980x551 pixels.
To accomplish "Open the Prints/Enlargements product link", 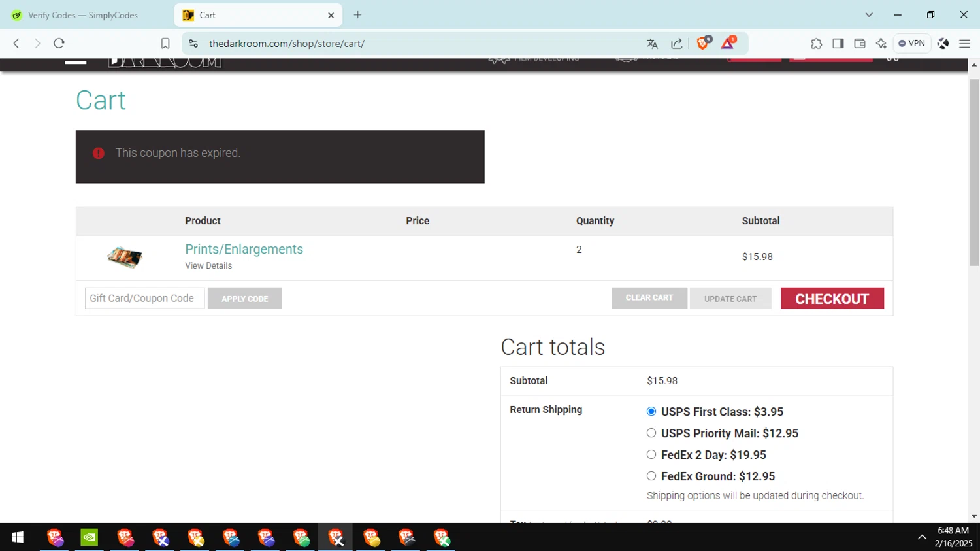I will tap(244, 249).
